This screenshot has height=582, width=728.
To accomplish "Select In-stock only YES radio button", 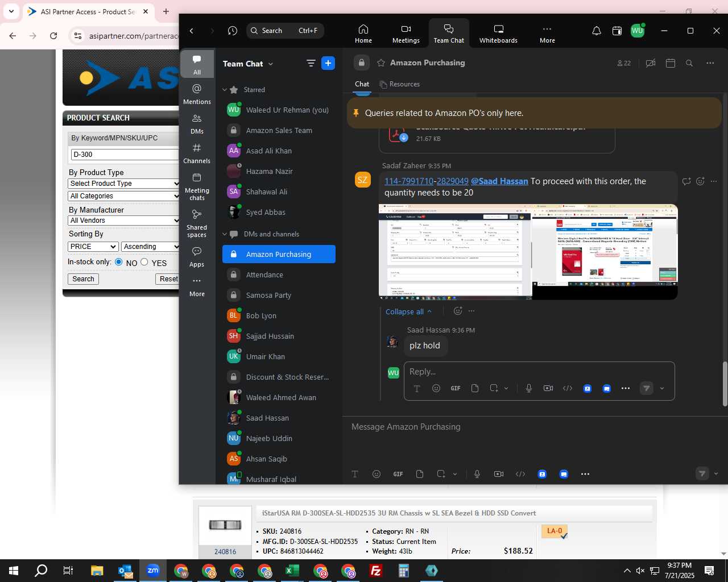I will 144,262.
